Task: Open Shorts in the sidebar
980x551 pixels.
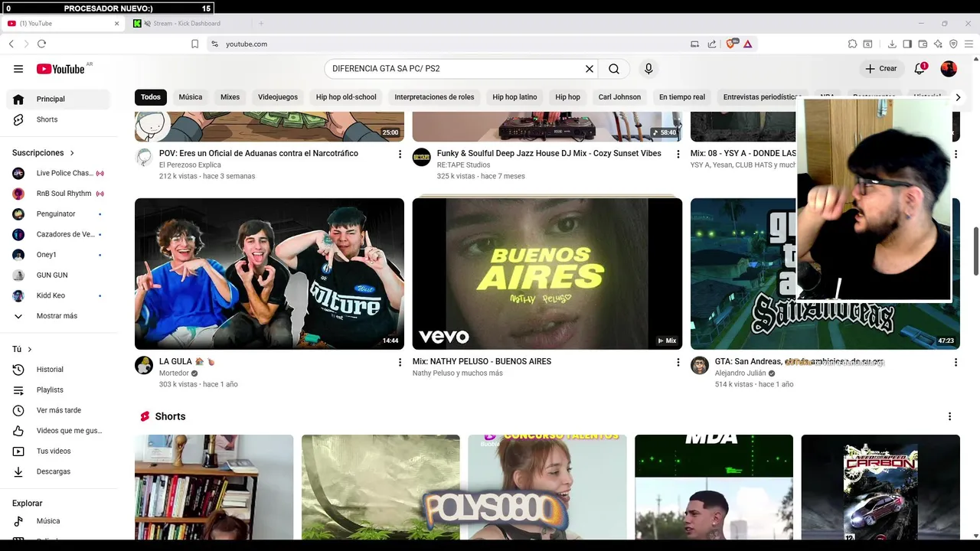Action: point(58,119)
